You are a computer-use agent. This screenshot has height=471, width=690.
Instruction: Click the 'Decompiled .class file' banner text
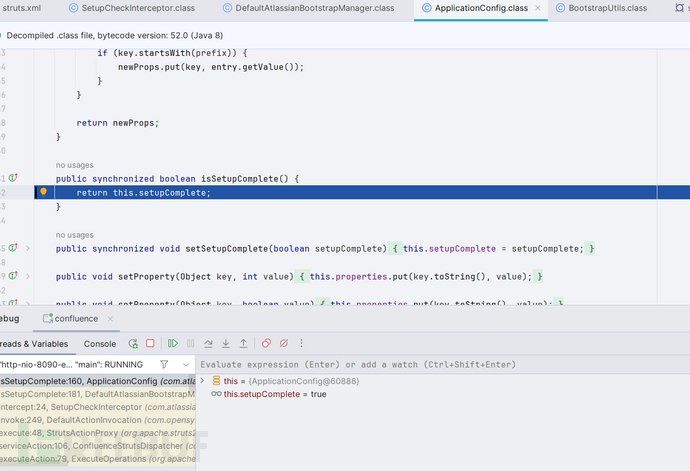click(114, 35)
